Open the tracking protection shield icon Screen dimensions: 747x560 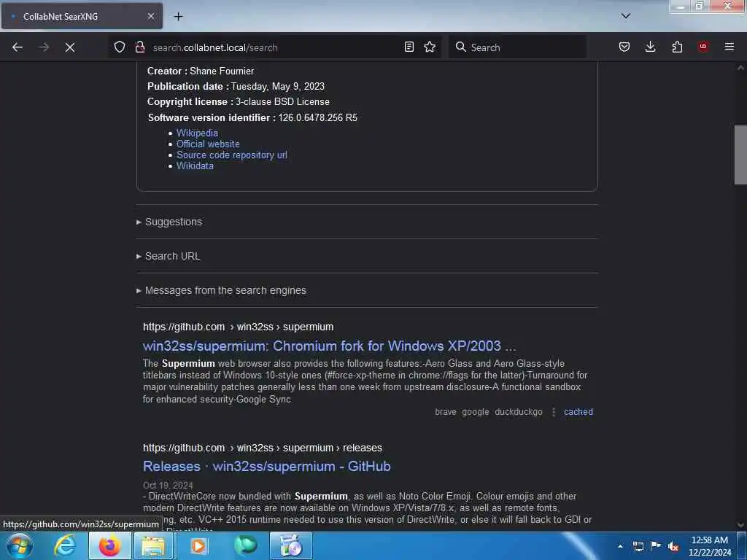[120, 47]
